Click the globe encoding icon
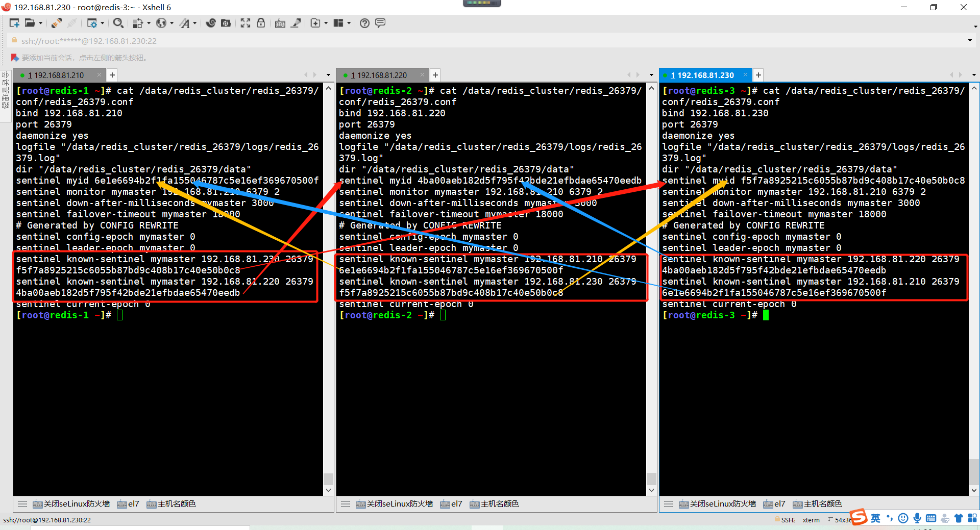This screenshot has height=530, width=980. pos(161,23)
